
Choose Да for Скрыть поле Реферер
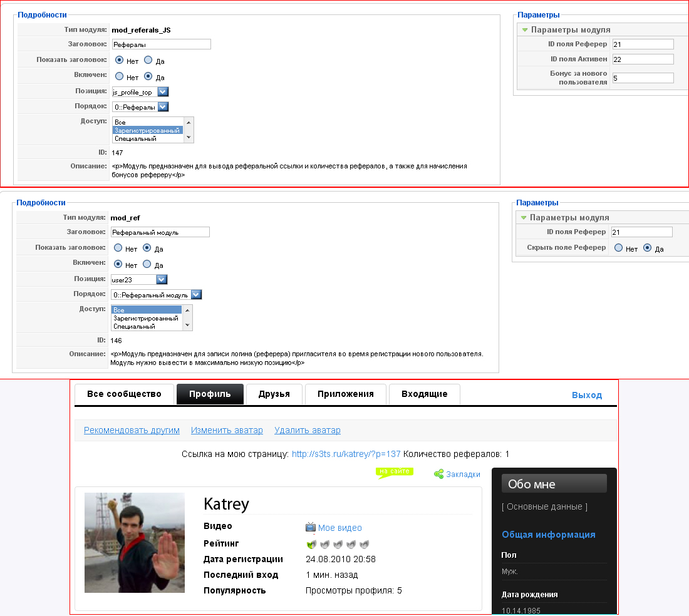(x=647, y=248)
